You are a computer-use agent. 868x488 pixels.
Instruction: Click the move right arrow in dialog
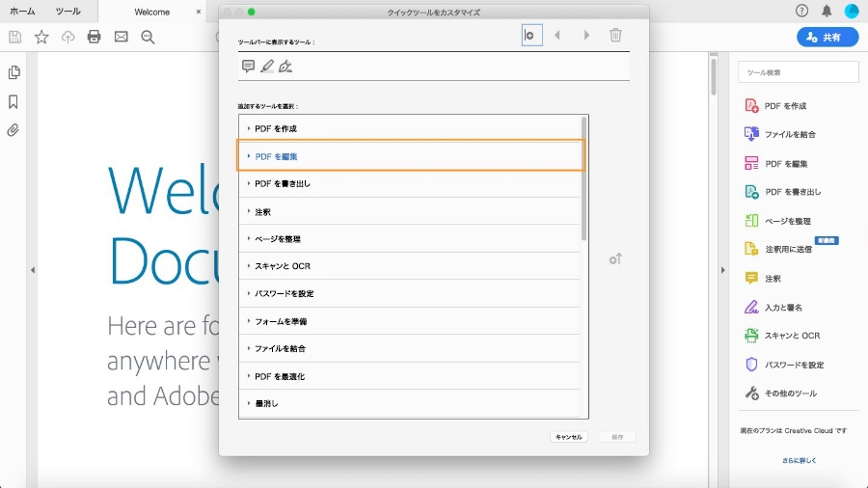pyautogui.click(x=586, y=36)
